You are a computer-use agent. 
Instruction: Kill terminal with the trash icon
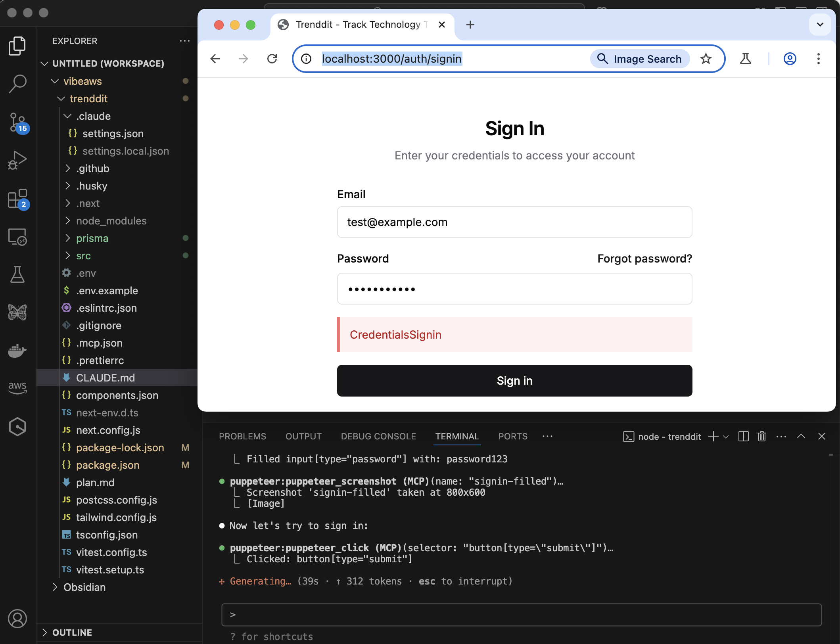coord(761,437)
